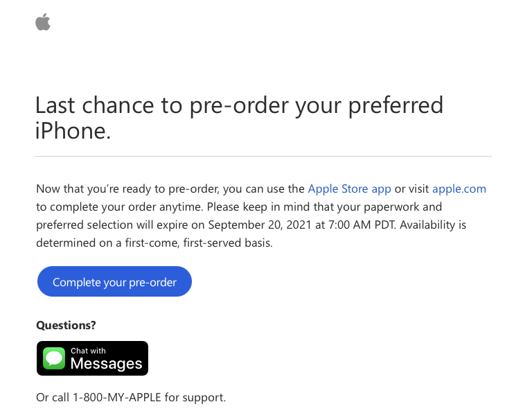Click the 'for support.' text at bottom
Viewport: 532px width, 420px height.
point(195,397)
